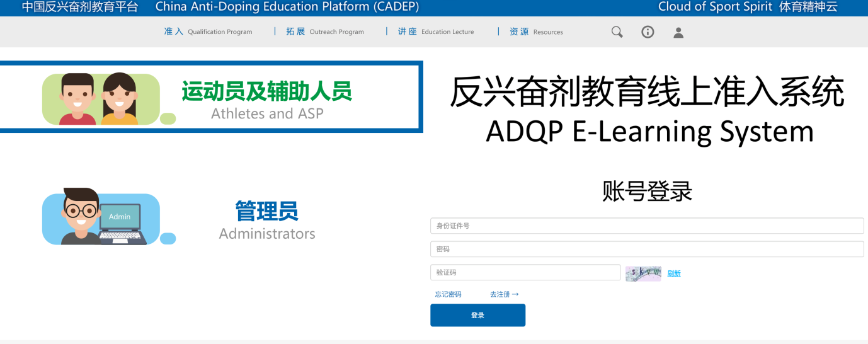This screenshot has height=344, width=868.
Task: Click ADQP E-Learning System heading
Action: point(649,132)
